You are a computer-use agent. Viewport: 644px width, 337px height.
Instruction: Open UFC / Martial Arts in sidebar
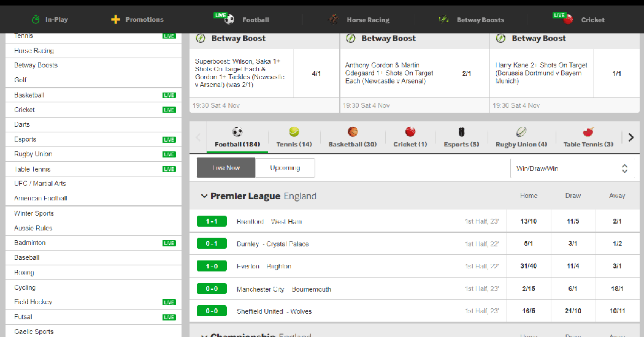(x=94, y=183)
